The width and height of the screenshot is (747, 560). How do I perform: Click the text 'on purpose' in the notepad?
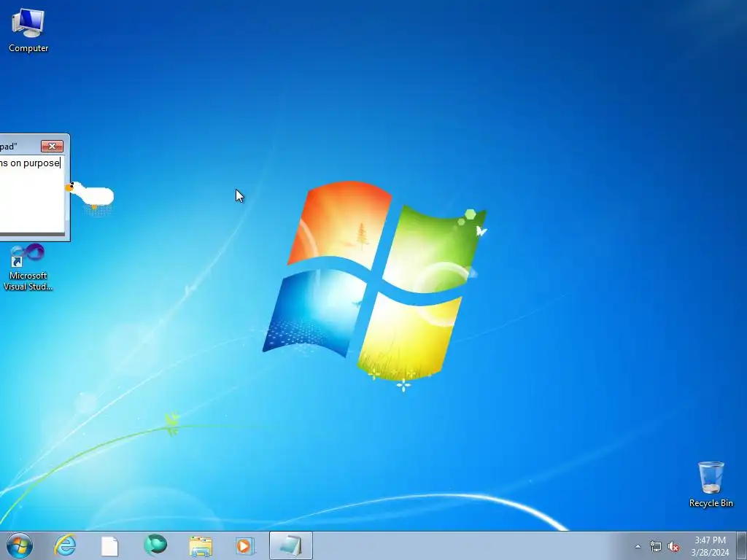(35, 163)
